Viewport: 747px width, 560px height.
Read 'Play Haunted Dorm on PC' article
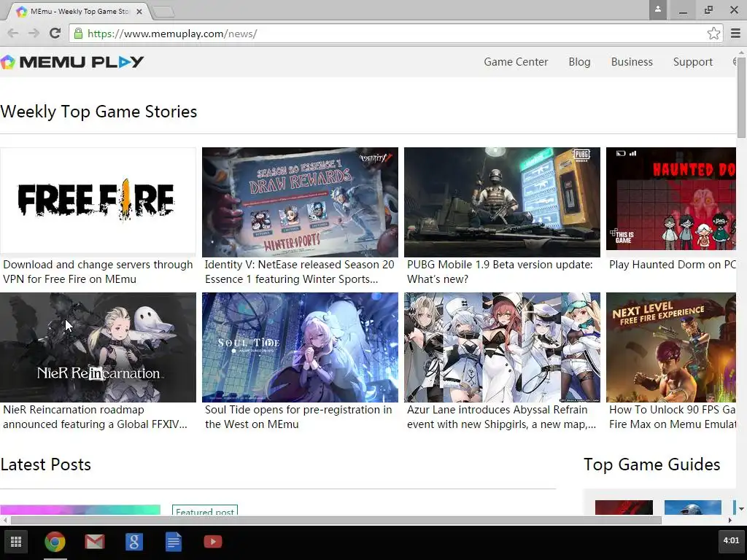coord(672,265)
